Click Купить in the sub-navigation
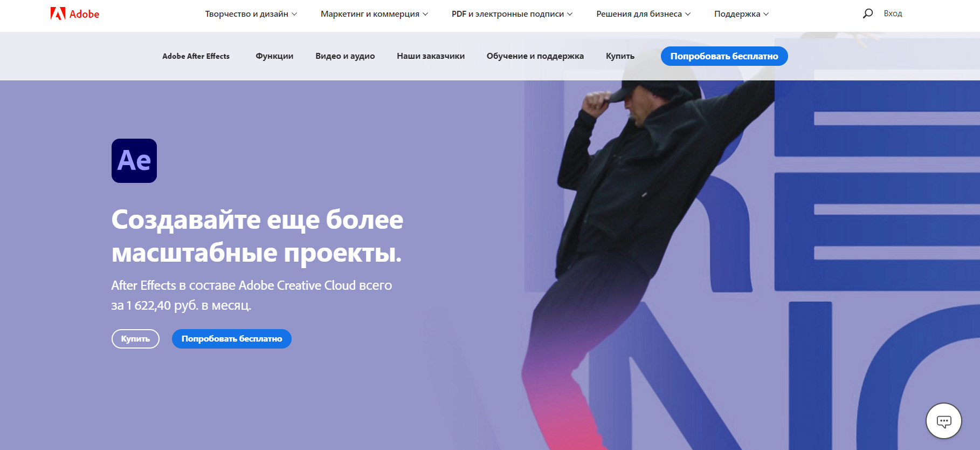Image resolution: width=980 pixels, height=450 pixels. [620, 56]
